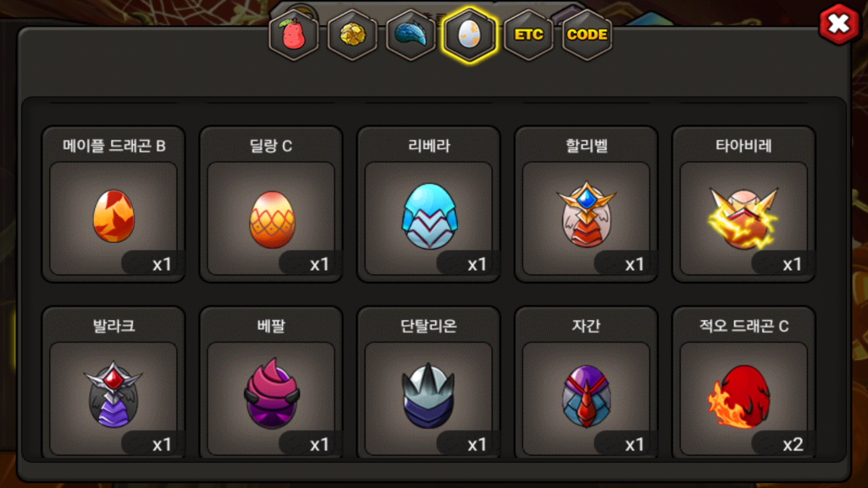This screenshot has height=488, width=868.
Task: Open the blue dragon head tab
Action: 411,35
